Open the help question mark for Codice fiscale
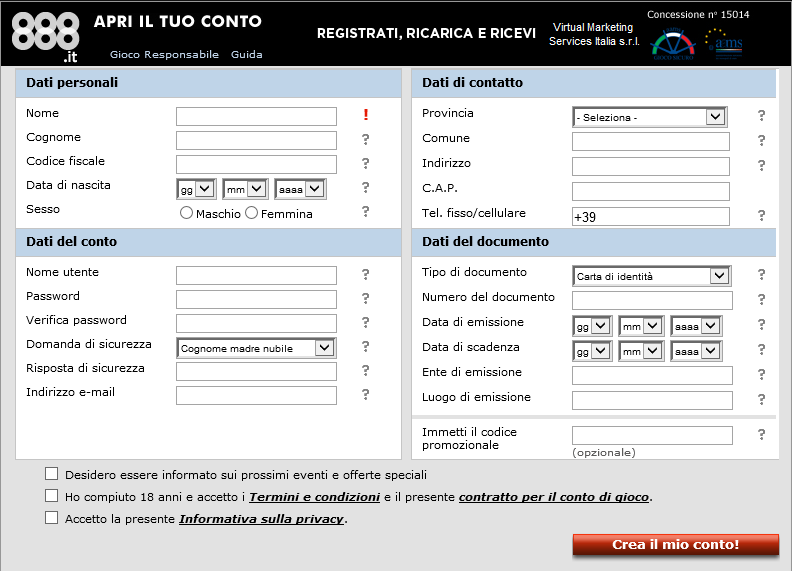The image size is (792, 571). click(366, 163)
